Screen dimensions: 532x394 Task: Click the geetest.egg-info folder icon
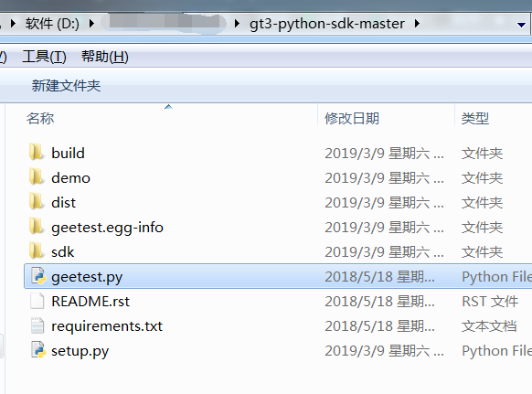[37, 226]
